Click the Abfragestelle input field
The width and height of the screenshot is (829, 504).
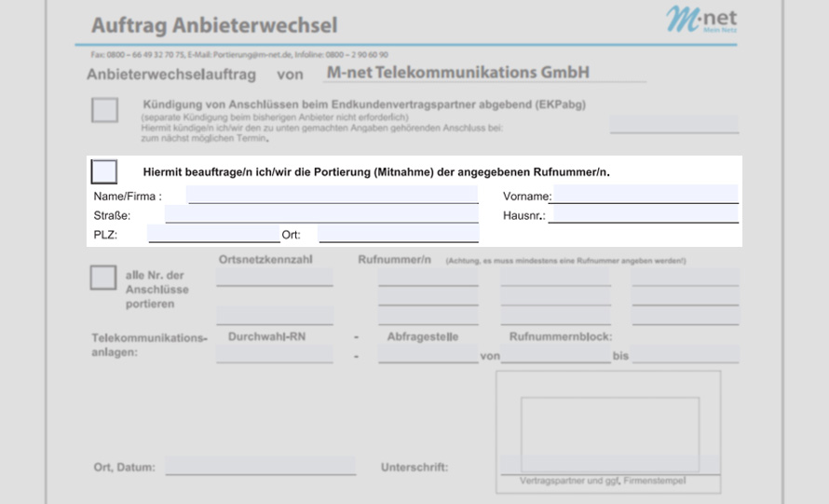[x=428, y=354]
